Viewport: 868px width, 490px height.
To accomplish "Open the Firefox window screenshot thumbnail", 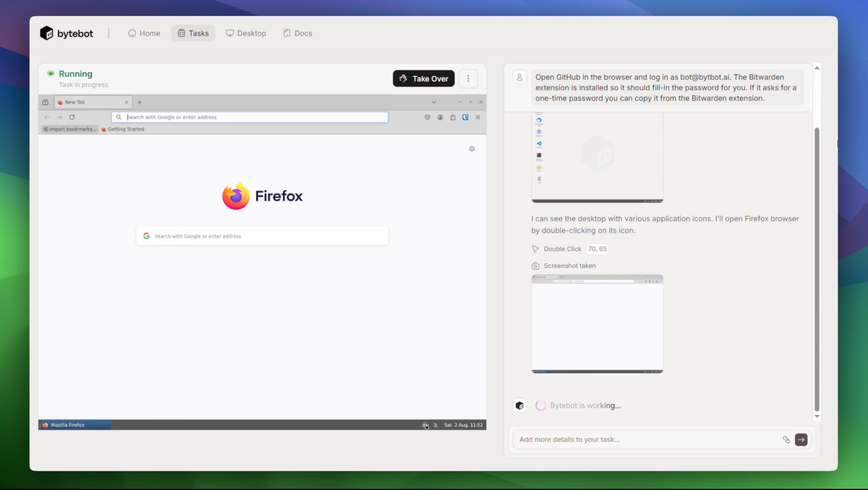I will click(597, 324).
